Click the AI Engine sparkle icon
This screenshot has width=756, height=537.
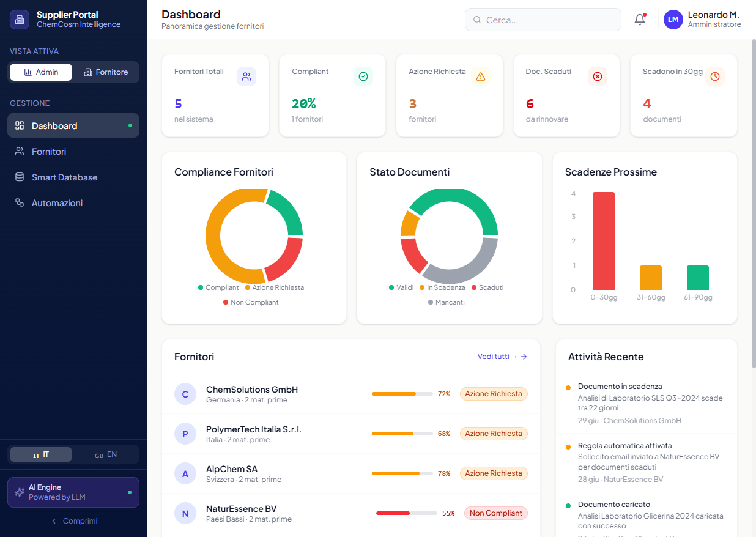tap(20, 492)
